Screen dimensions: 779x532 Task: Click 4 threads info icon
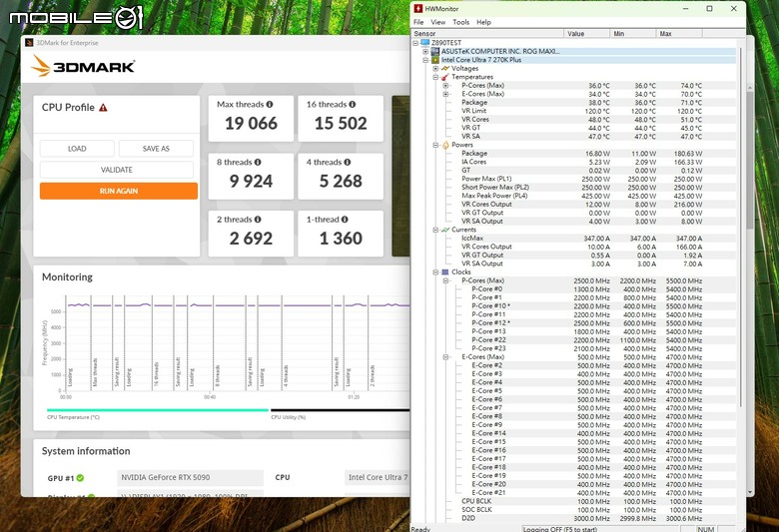pyautogui.click(x=348, y=162)
